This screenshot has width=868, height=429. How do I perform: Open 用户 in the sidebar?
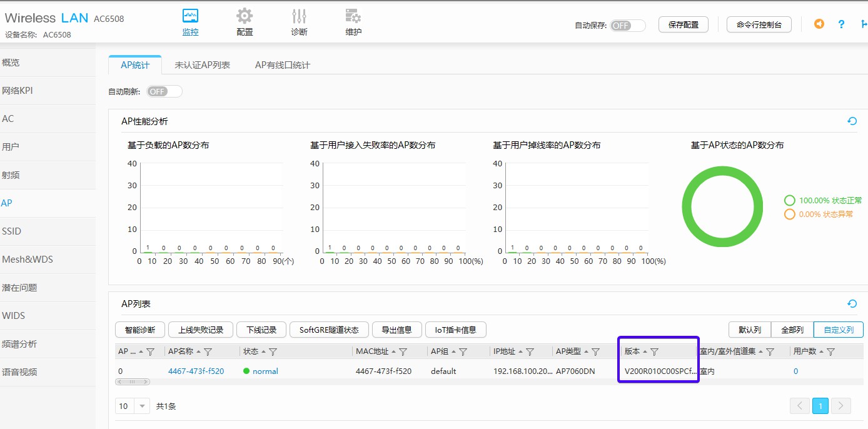48,147
